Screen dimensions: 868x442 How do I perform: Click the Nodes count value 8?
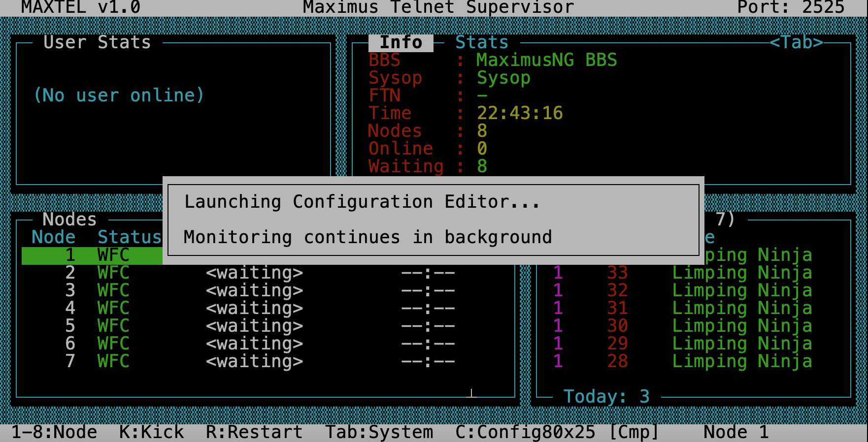pyautogui.click(x=482, y=131)
